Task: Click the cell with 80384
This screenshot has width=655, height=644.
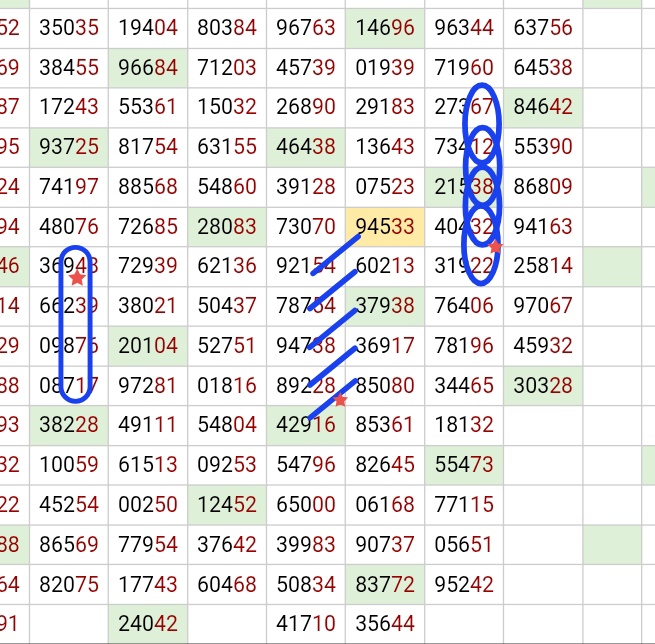Action: point(227,28)
